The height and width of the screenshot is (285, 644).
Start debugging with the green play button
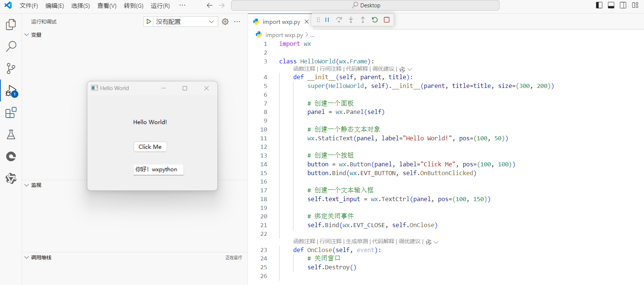pos(149,22)
